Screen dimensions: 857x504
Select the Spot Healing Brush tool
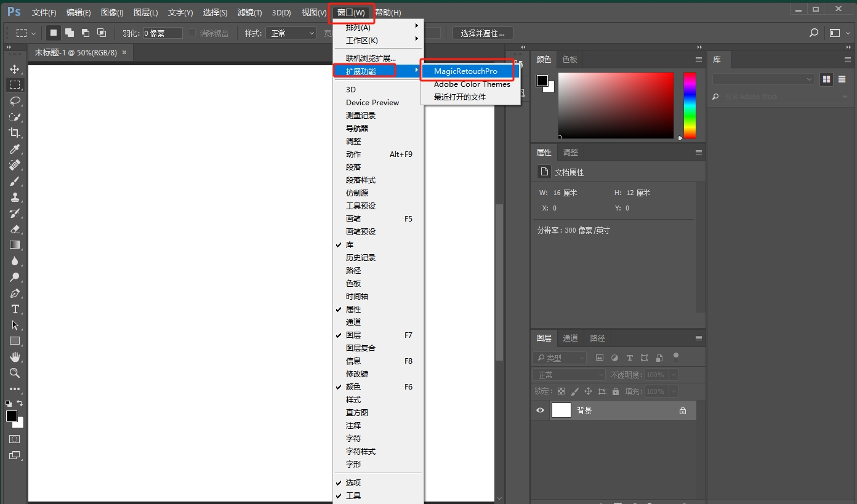[x=15, y=165]
